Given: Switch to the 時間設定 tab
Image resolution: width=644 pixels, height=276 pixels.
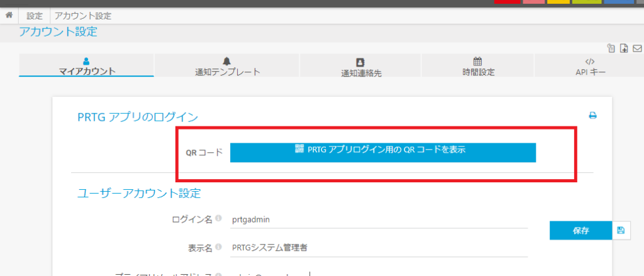Looking at the screenshot, I should [x=477, y=66].
